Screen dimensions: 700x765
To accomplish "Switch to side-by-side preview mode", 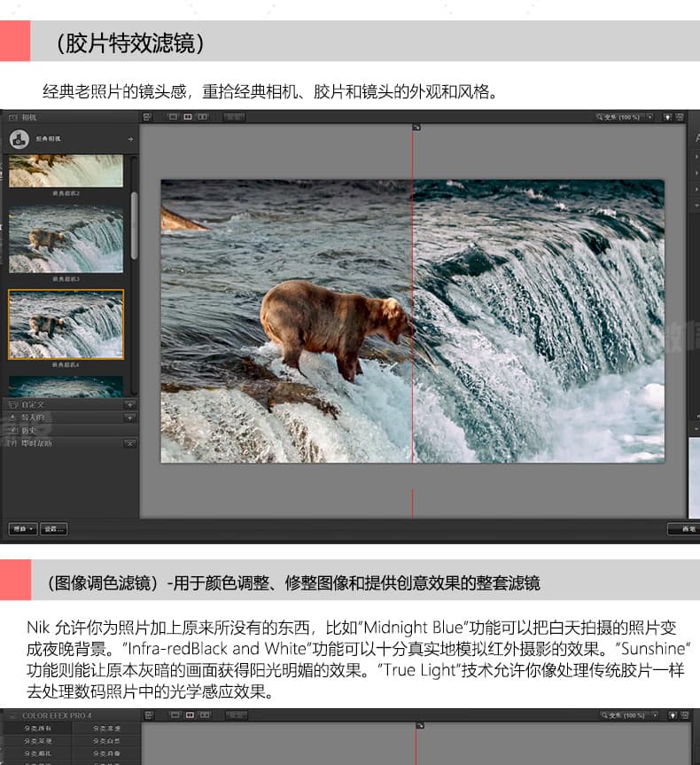I will point(202,117).
